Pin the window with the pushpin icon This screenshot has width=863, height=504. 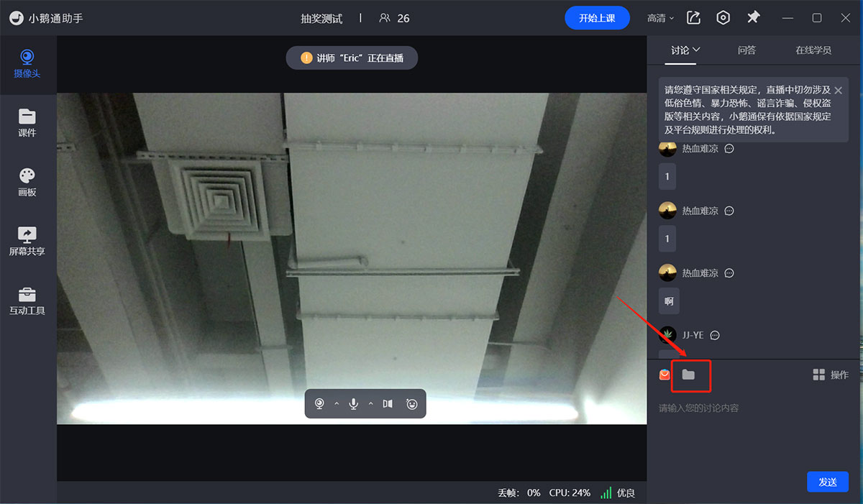(753, 18)
